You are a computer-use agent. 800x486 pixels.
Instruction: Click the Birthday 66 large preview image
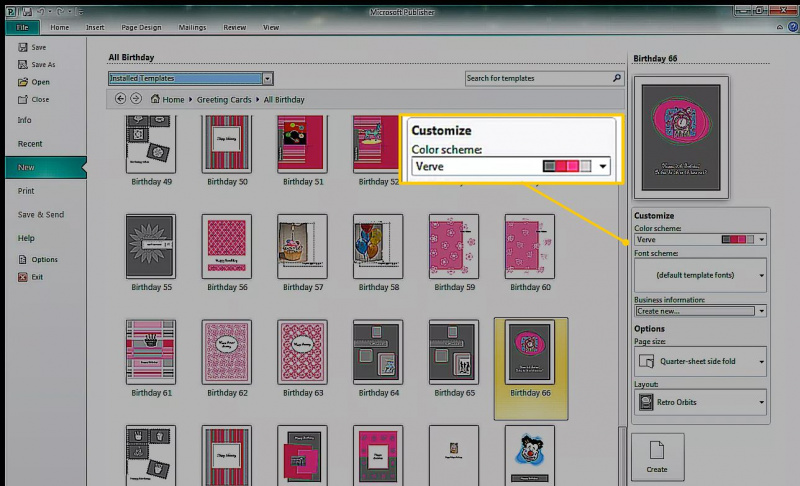click(x=681, y=138)
